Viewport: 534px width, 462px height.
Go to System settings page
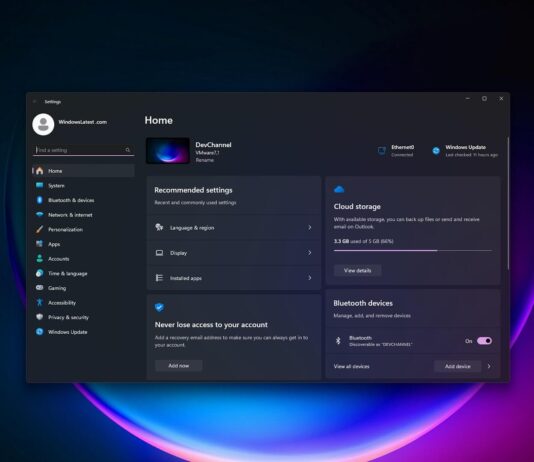tap(84, 185)
